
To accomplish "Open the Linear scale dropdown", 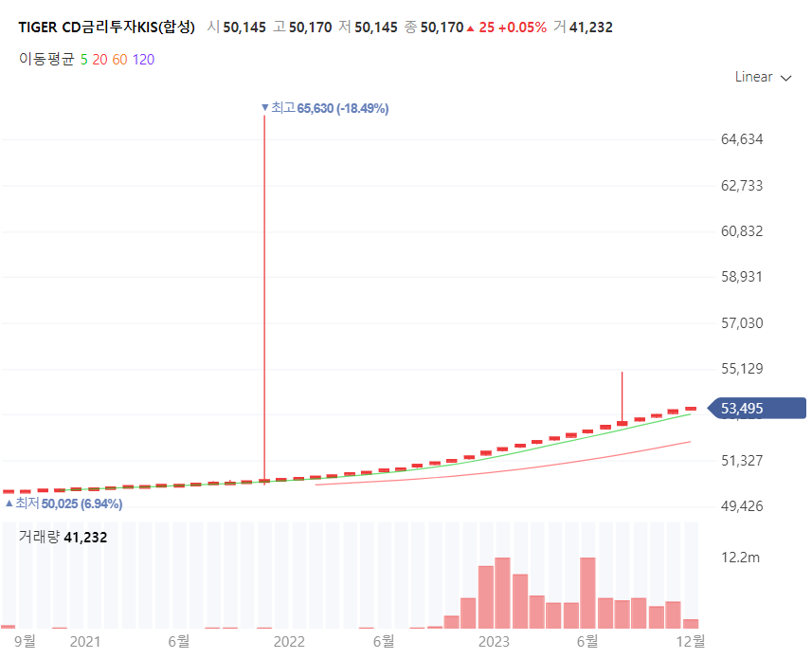I will (764, 77).
